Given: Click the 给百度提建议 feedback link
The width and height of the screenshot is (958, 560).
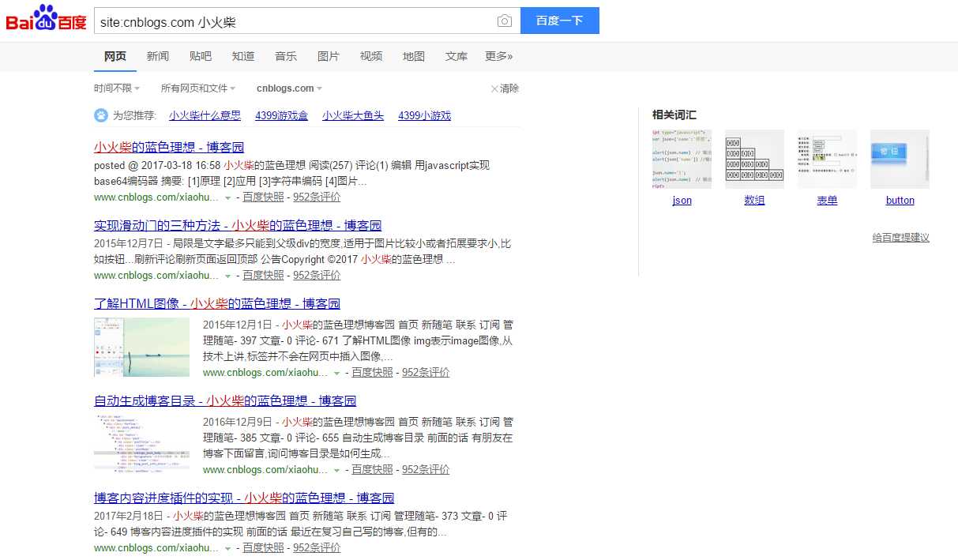Looking at the screenshot, I should [x=901, y=238].
